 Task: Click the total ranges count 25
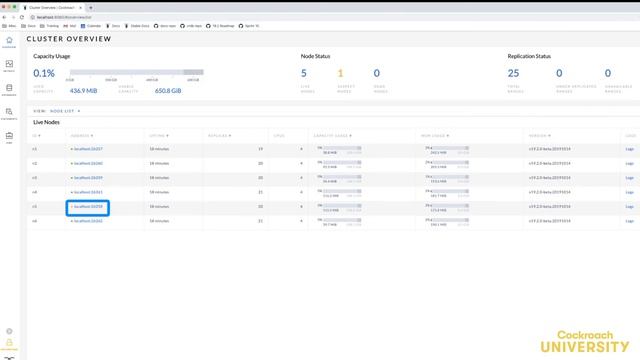[513, 73]
